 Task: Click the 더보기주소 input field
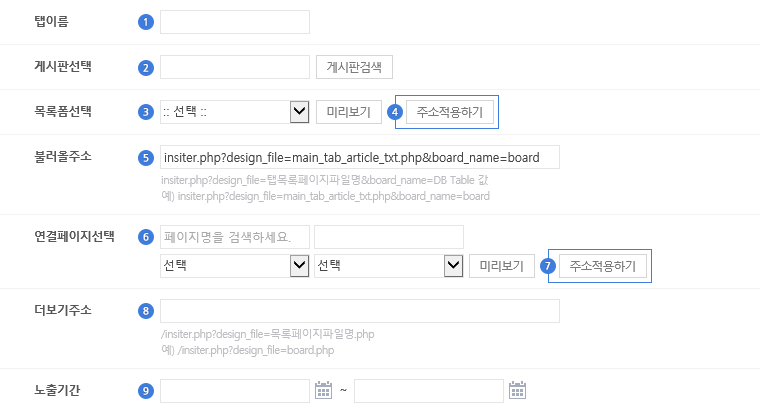click(360, 311)
